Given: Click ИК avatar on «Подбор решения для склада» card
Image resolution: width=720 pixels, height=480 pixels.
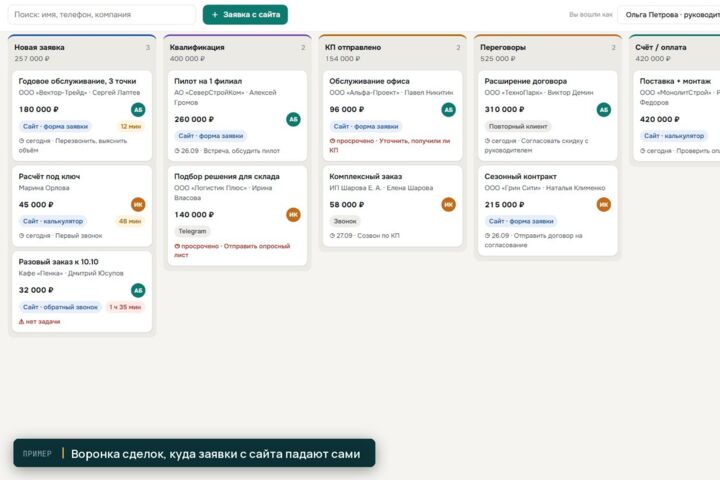Looking at the screenshot, I should click(x=293, y=215).
